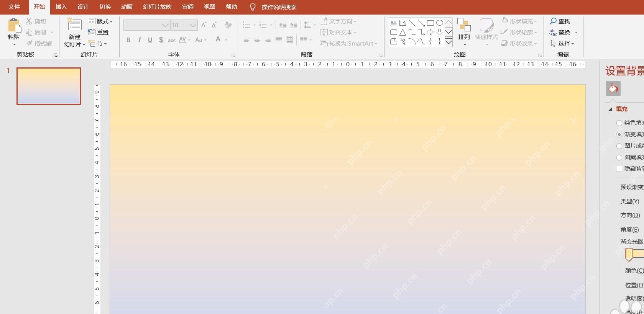The height and width of the screenshot is (314, 644).
Task: Click the fill paint bucket icon in background pane
Action: 613,89
